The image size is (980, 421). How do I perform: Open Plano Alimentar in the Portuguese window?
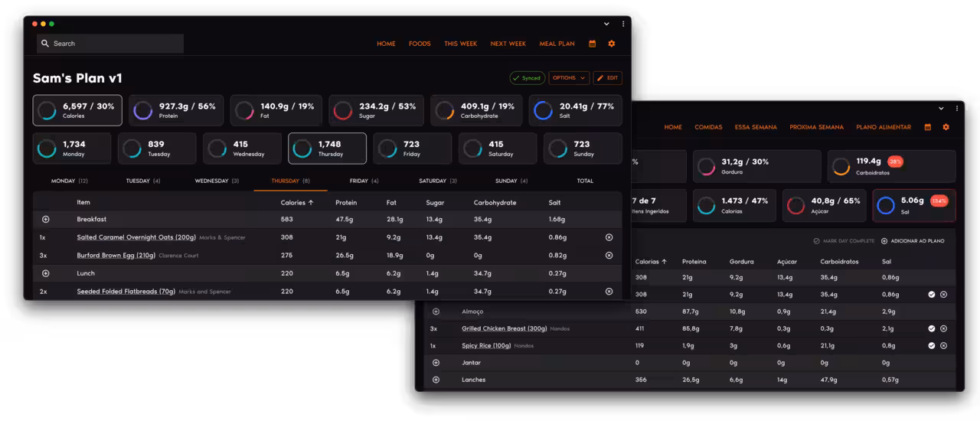[884, 127]
